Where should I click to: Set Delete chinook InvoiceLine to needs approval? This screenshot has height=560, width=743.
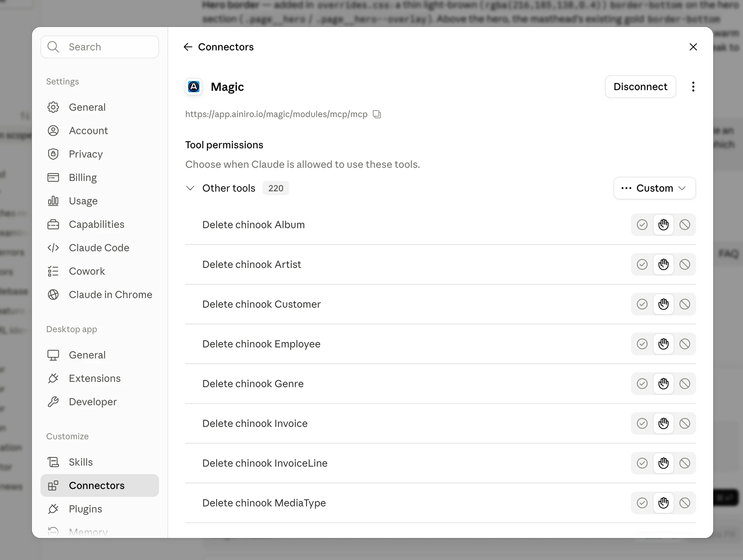tap(663, 463)
